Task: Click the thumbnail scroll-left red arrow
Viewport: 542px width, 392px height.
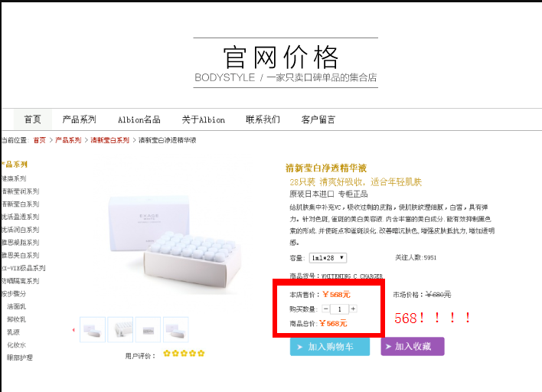Action: click(73, 330)
